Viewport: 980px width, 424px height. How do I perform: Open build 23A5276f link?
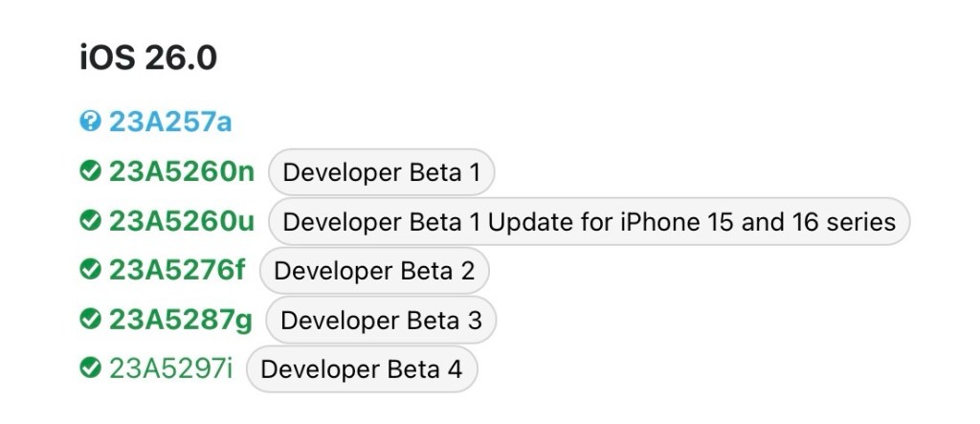tap(177, 271)
